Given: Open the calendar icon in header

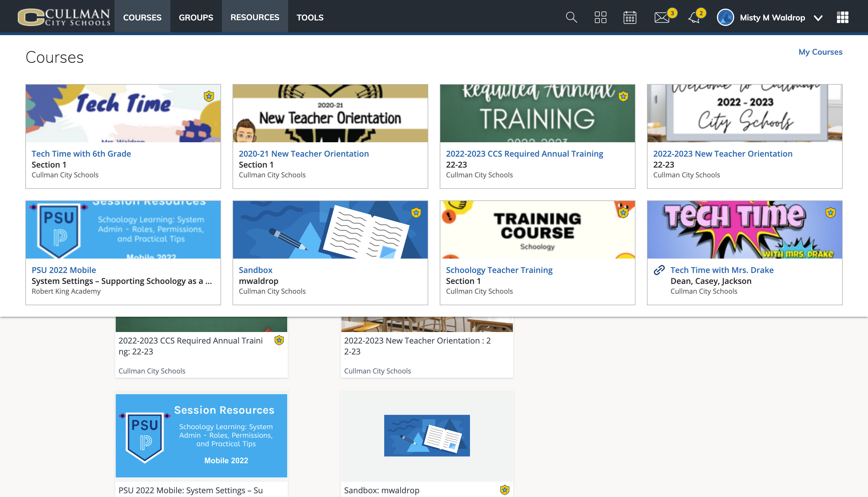Looking at the screenshot, I should (x=630, y=17).
